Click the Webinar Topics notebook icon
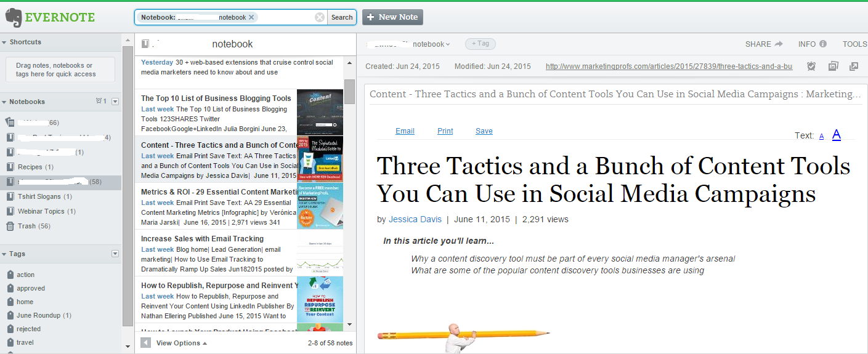Image resolution: width=868 pixels, height=354 pixels. pos(10,211)
